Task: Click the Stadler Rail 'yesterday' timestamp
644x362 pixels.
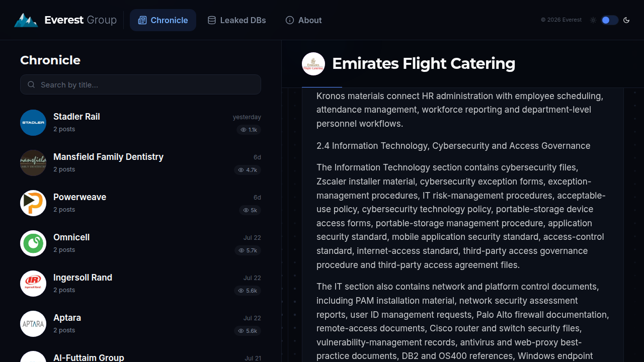Action: (247, 117)
